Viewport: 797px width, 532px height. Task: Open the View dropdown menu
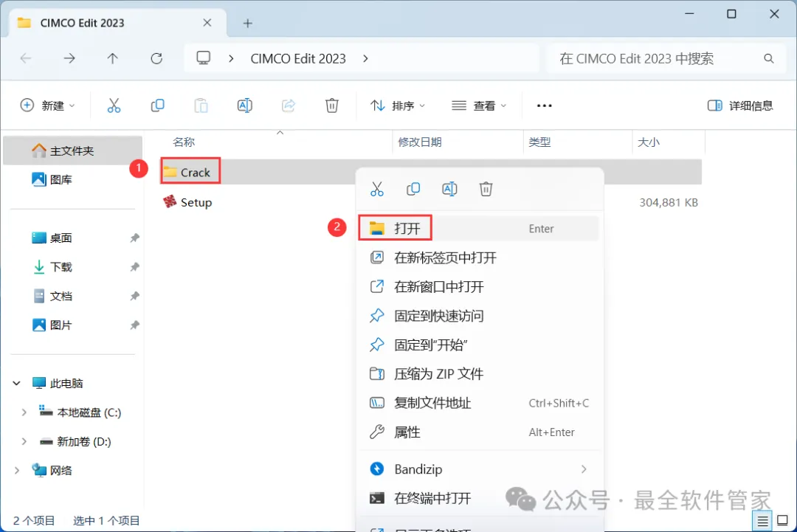click(x=479, y=106)
